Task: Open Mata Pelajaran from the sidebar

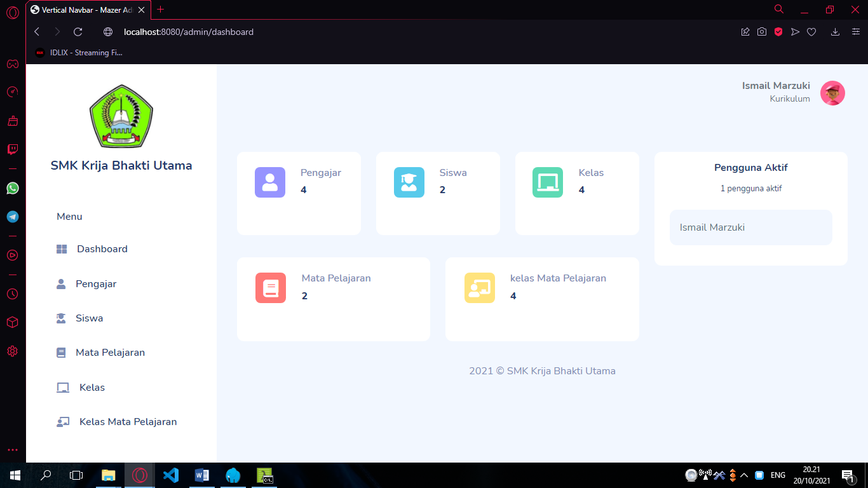Action: tap(110, 353)
